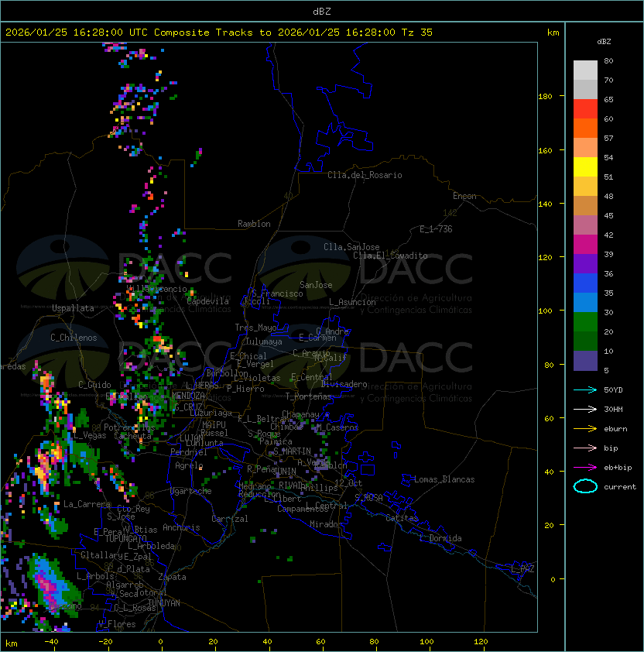The image size is (644, 652).
Task: Click the 'L_Dormida' map label
Action: pos(440,538)
